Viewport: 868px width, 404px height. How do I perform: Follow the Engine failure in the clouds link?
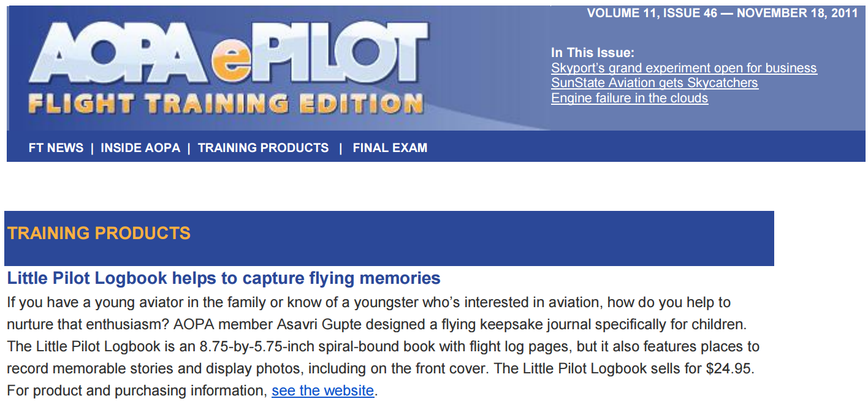(630, 98)
